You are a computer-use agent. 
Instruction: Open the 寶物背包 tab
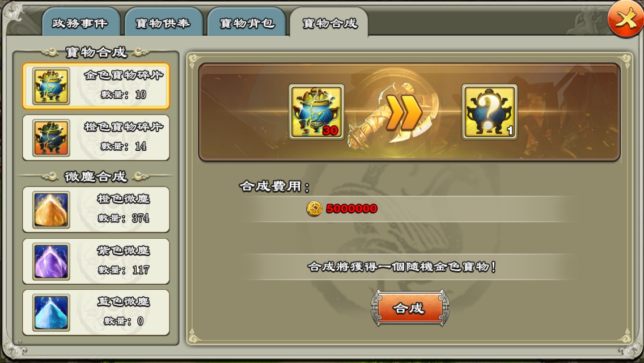(x=247, y=23)
